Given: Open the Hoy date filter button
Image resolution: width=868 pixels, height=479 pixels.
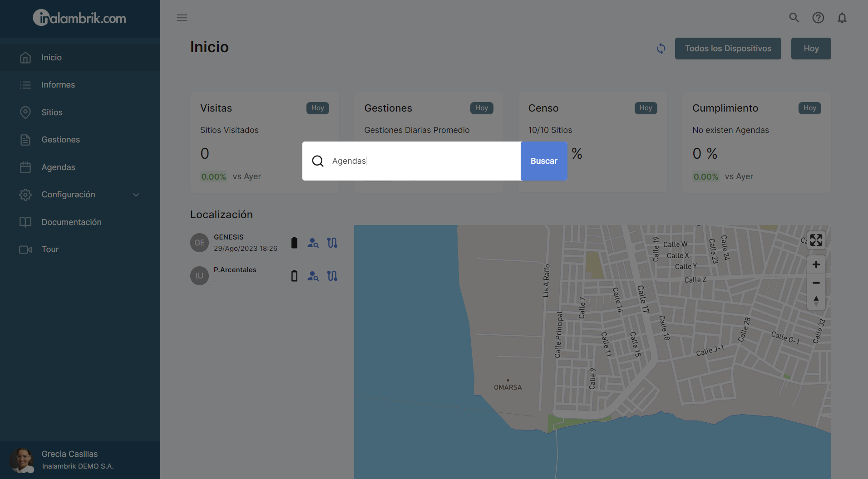Looking at the screenshot, I should coord(811,49).
